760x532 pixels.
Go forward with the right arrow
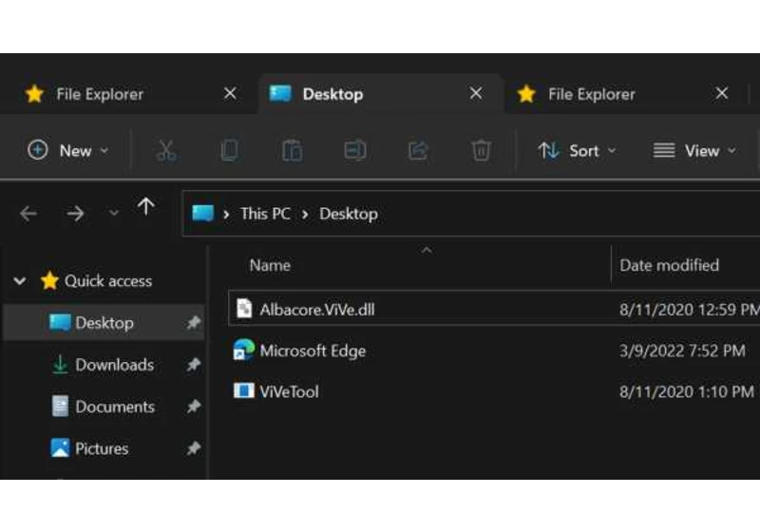75,213
